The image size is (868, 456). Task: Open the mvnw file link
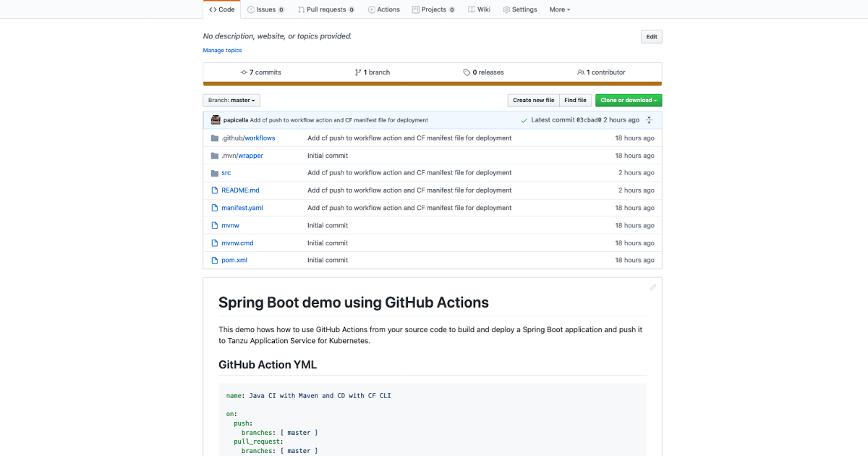230,225
